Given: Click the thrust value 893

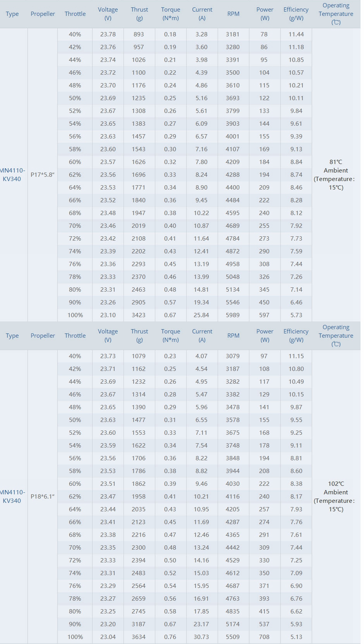Looking at the screenshot, I should (x=139, y=34).
